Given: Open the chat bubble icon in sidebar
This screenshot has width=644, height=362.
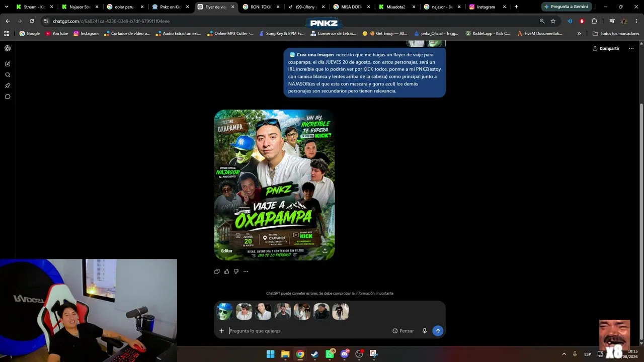Looking at the screenshot, I should [x=8, y=97].
